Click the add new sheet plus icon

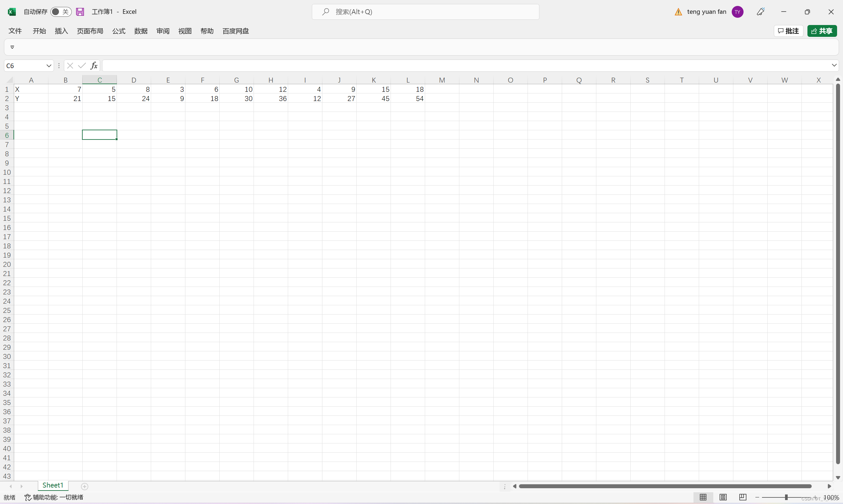[85, 486]
